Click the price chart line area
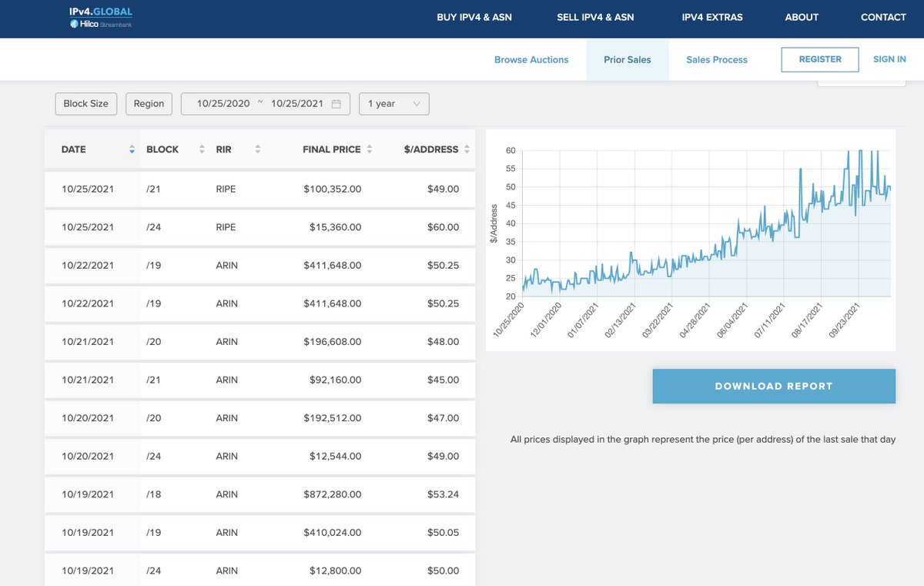 [706, 223]
